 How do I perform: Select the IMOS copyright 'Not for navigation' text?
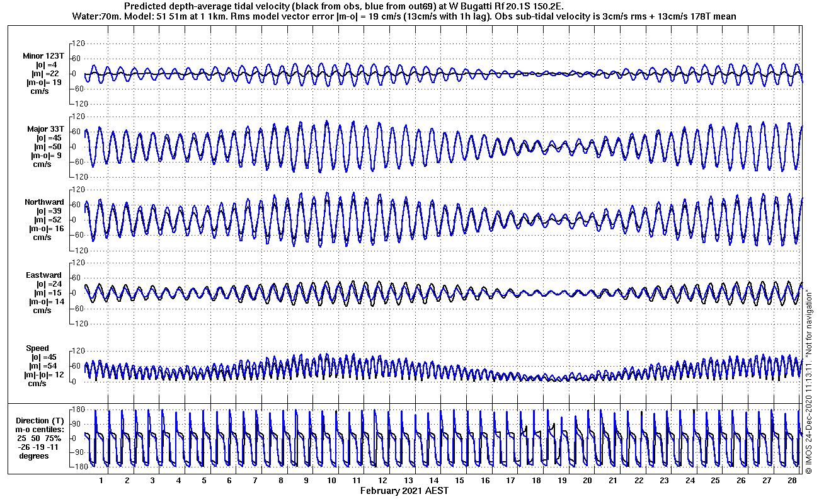pos(808,381)
